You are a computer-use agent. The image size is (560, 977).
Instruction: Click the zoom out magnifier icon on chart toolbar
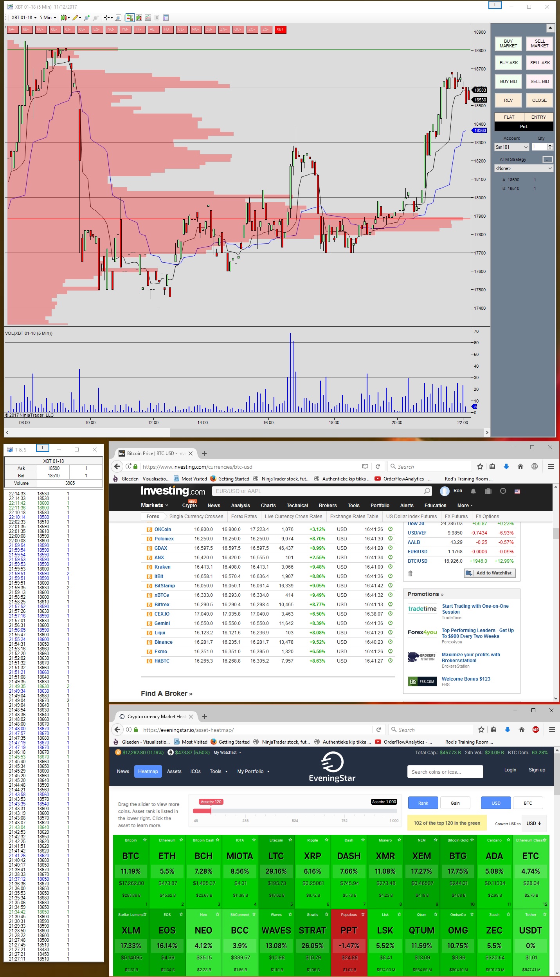[x=95, y=18]
